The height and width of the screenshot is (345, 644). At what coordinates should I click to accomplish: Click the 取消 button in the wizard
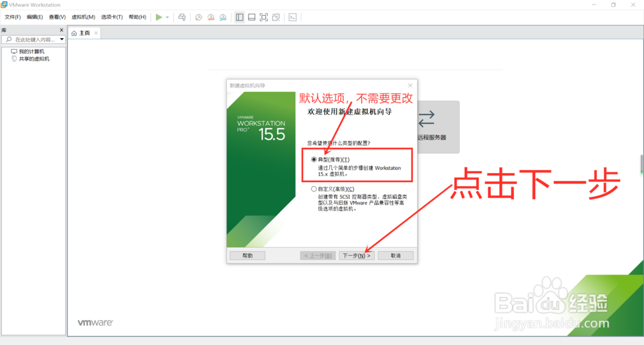click(395, 256)
